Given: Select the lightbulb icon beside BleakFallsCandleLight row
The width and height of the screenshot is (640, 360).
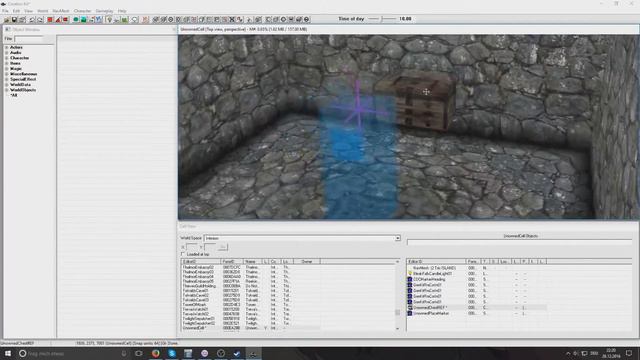Looking at the screenshot, I should point(410,273).
